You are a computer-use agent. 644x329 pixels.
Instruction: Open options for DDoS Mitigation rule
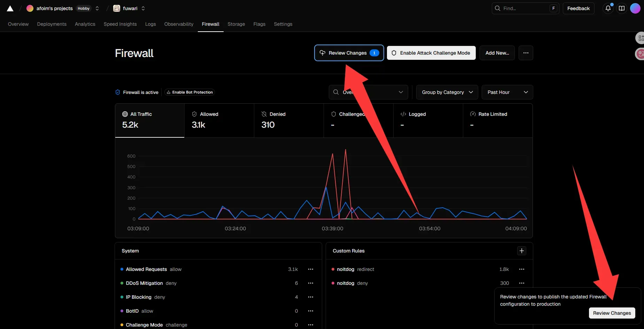pyautogui.click(x=311, y=283)
